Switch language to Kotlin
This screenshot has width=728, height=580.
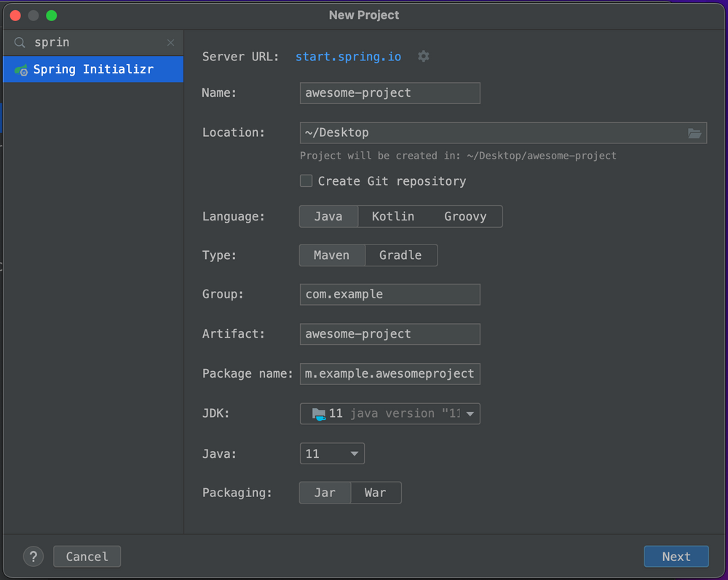[392, 216]
